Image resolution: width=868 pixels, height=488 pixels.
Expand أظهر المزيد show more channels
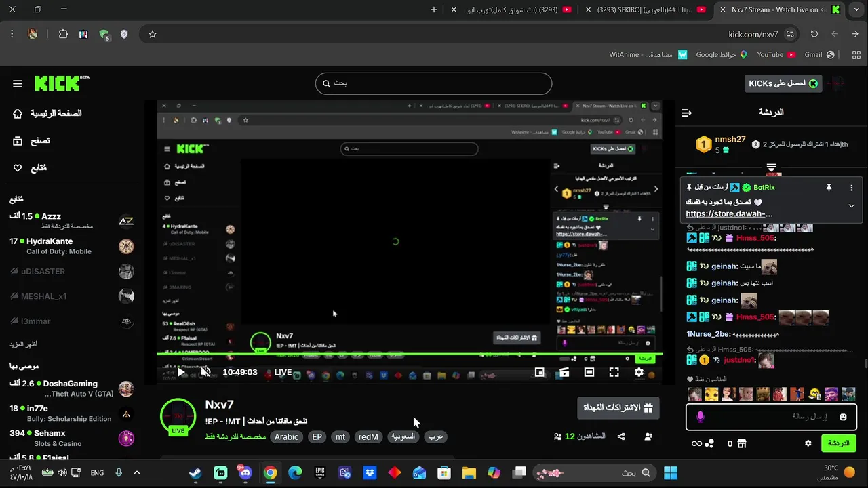tap(23, 344)
